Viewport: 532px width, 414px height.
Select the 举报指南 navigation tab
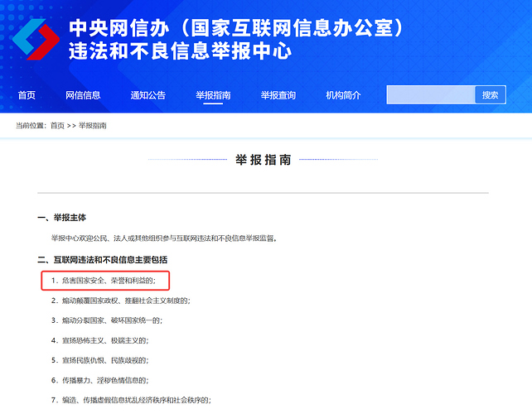coord(213,95)
